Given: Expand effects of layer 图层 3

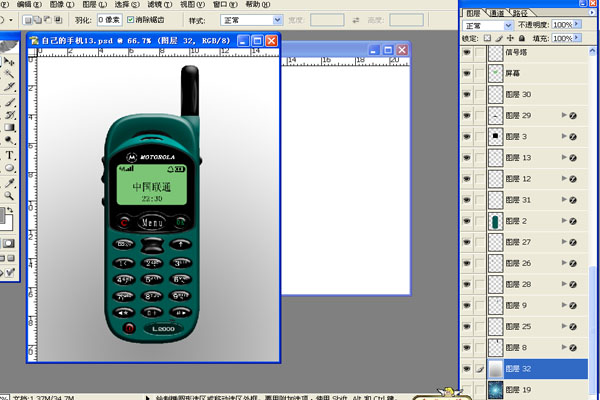Looking at the screenshot, I should (564, 136).
